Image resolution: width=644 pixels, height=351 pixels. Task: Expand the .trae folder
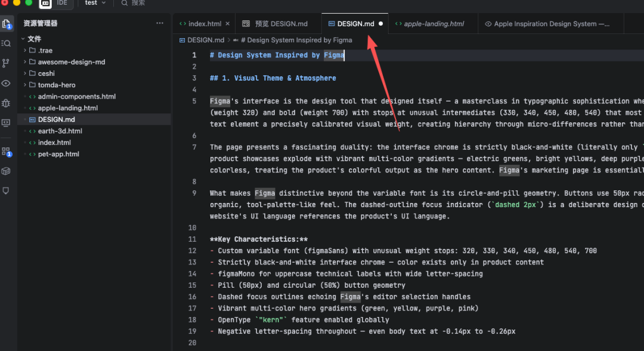[45, 50]
